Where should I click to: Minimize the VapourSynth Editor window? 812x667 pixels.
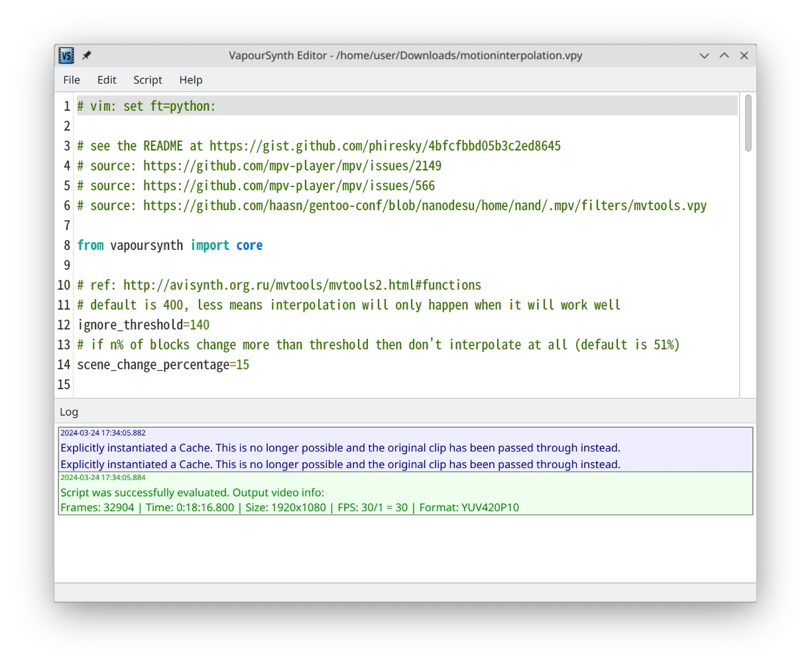point(704,56)
